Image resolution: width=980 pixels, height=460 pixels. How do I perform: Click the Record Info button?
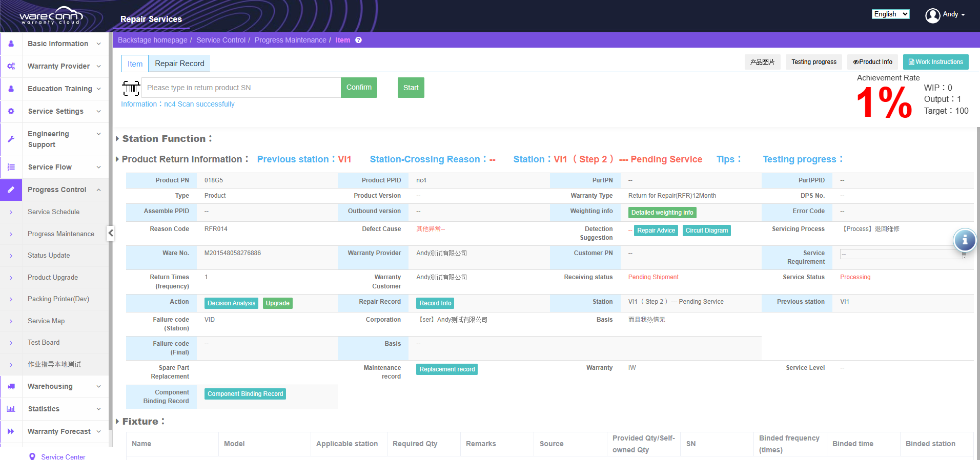(435, 303)
